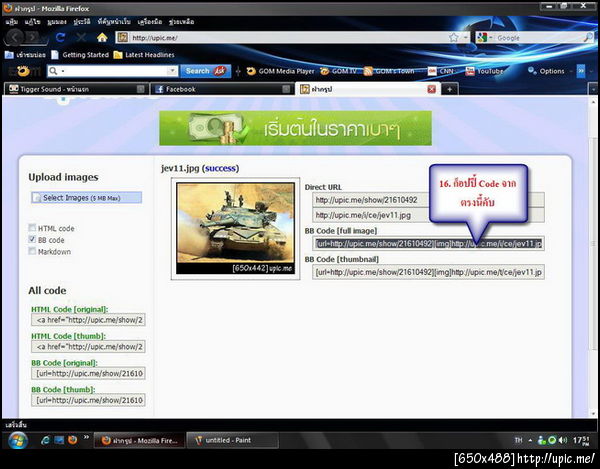Expand the address bar history dropdown
The width and height of the screenshot is (600, 469).
click(465, 37)
